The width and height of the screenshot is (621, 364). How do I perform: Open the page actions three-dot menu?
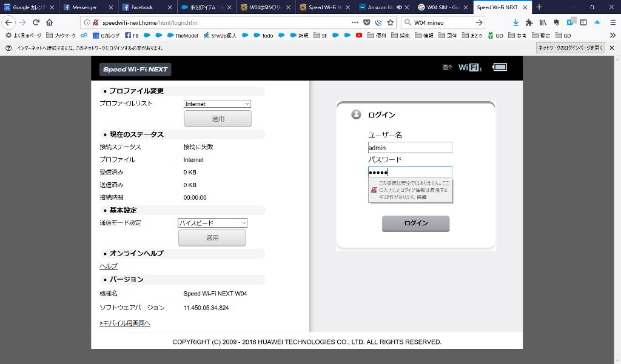coord(355,22)
